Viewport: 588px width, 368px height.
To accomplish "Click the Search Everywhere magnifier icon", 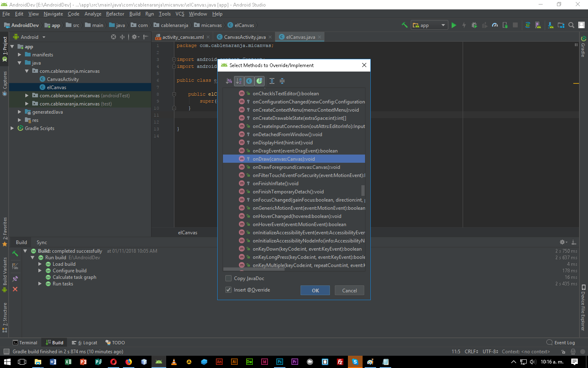I will pyautogui.click(x=571, y=25).
